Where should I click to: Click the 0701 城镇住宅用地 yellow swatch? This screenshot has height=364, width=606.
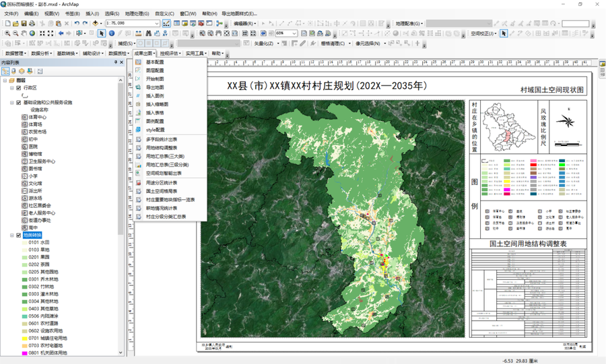tap(24, 338)
